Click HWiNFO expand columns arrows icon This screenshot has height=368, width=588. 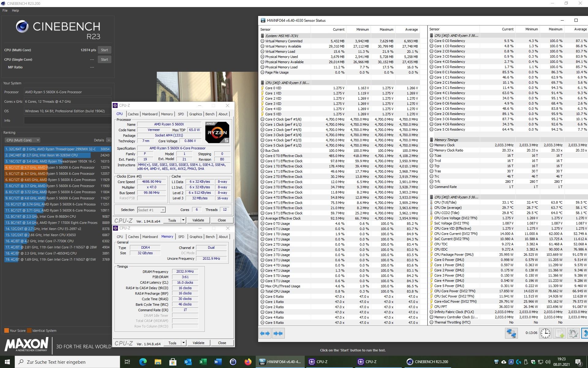[x=265, y=333]
